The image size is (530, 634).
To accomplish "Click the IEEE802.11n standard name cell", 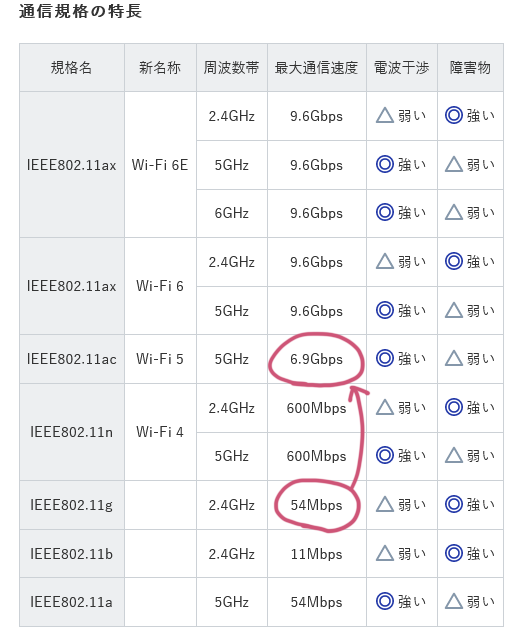I will point(72,432).
